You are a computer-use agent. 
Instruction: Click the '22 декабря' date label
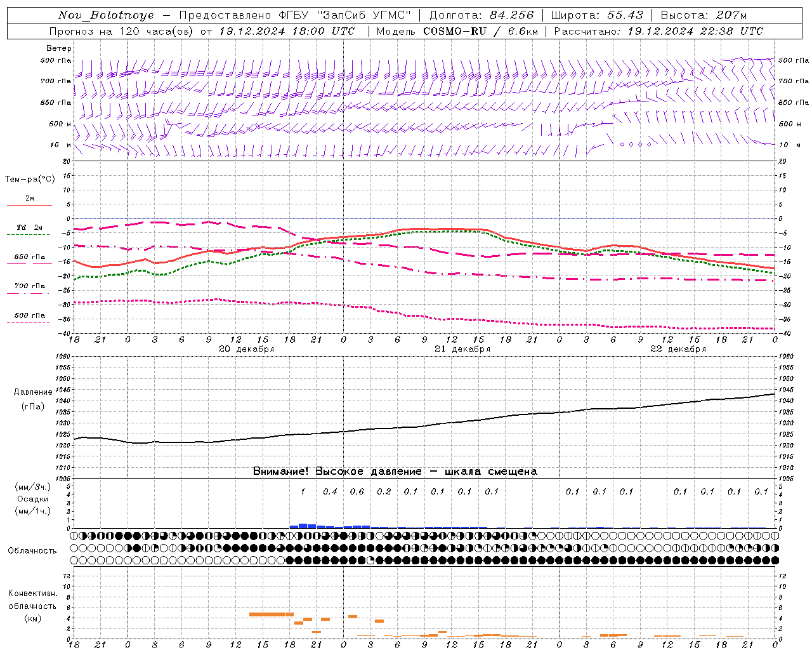[678, 349]
